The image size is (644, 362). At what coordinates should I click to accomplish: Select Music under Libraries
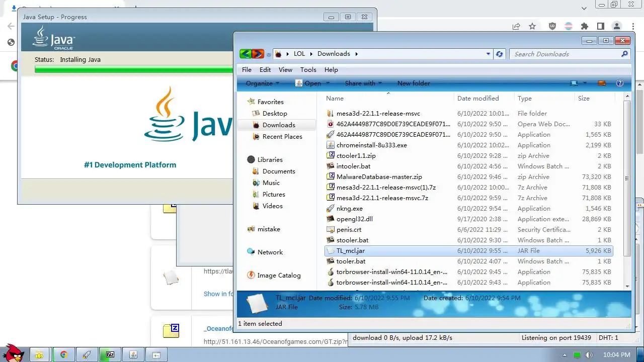point(271,183)
